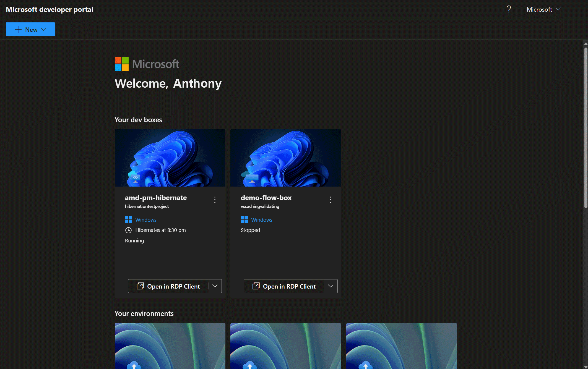Open demo-flow-box in RDP Client
588x369 pixels.
[284, 286]
